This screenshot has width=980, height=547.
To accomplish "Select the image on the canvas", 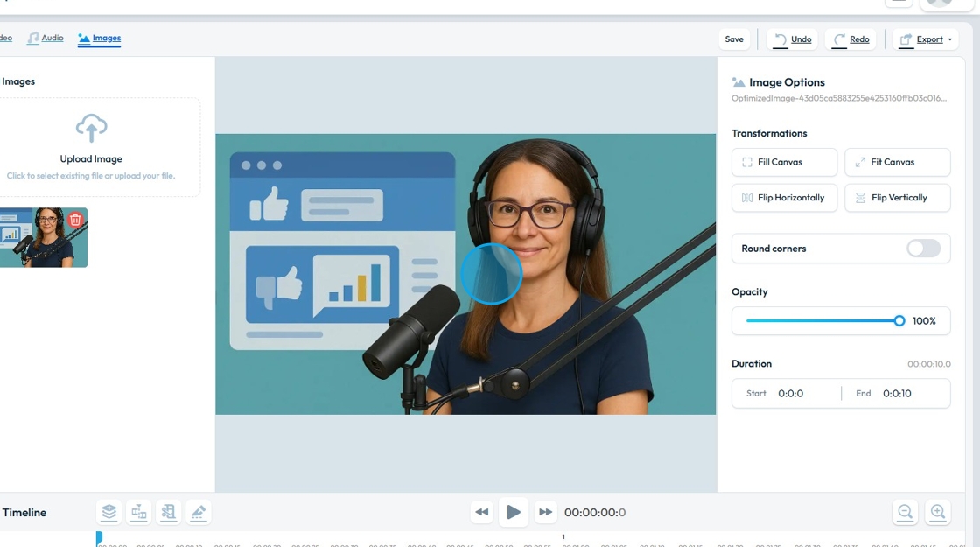I will click(465, 274).
